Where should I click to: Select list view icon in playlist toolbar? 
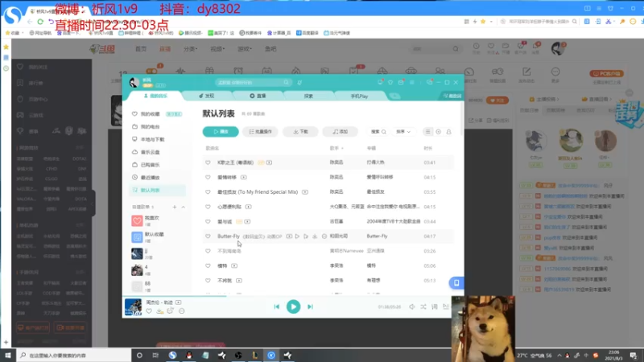428,132
